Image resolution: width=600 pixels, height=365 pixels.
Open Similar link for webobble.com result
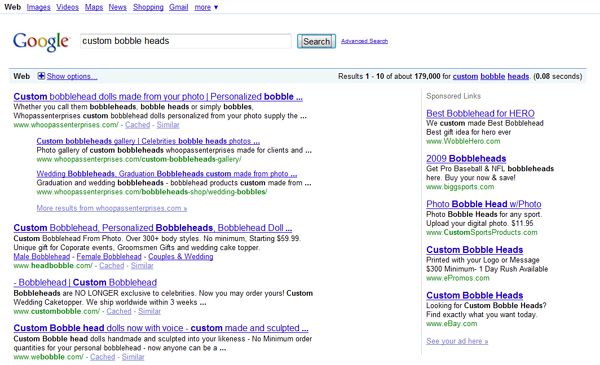tap(133, 357)
